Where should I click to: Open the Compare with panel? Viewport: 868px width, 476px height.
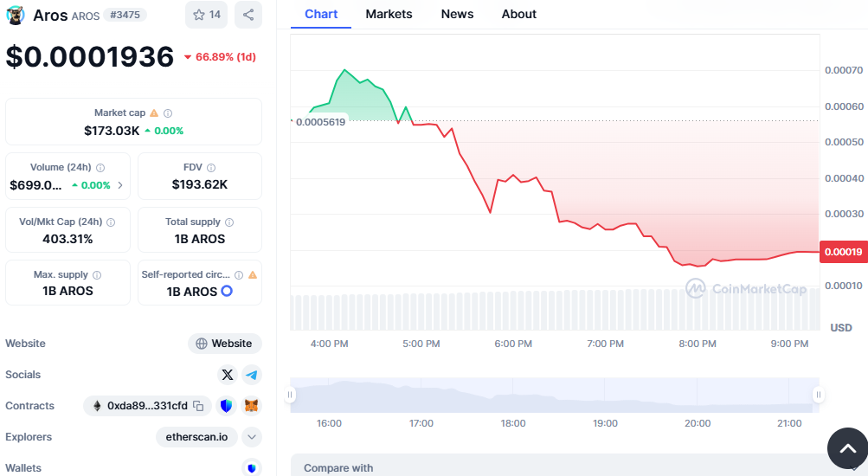pyautogui.click(x=578, y=466)
